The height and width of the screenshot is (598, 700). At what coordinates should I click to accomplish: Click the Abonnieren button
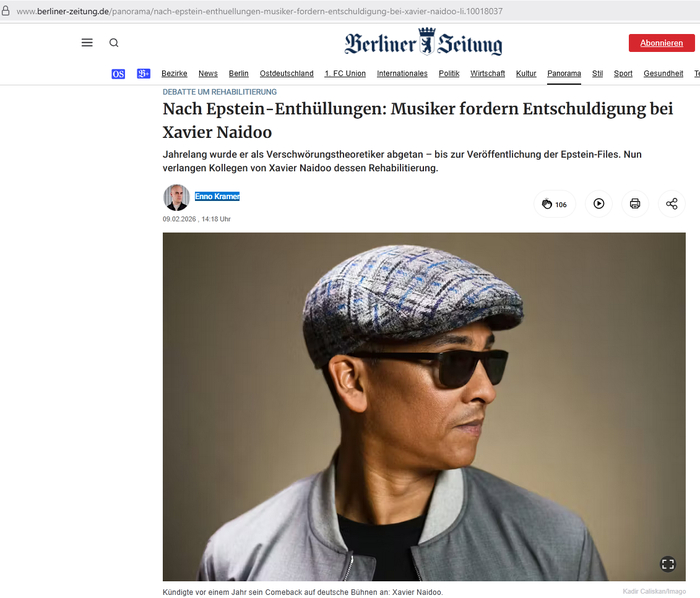[661, 43]
